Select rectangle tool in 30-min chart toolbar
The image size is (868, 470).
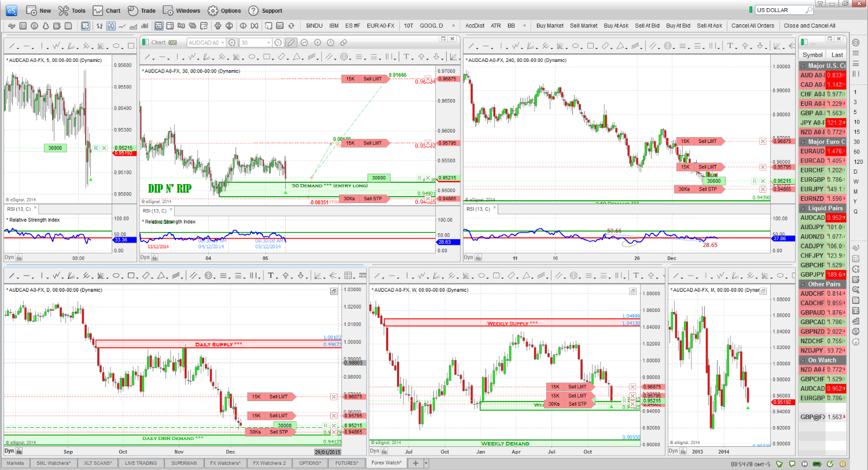267,57
